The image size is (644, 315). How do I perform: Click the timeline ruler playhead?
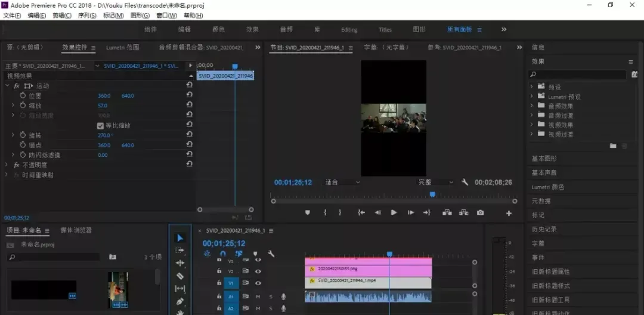(x=390, y=254)
